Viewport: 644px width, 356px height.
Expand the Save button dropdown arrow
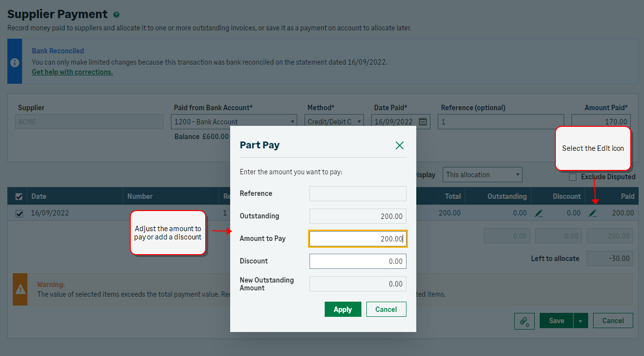point(580,321)
